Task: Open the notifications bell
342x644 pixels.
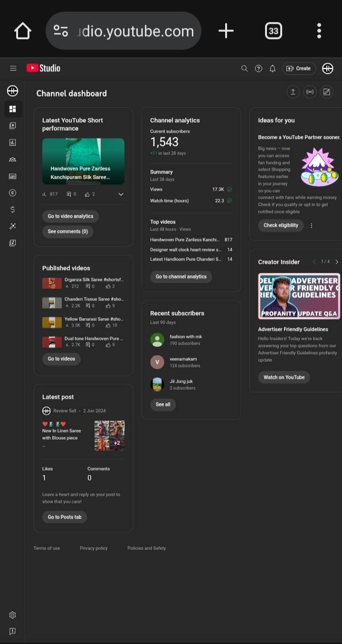Action: pos(273,68)
